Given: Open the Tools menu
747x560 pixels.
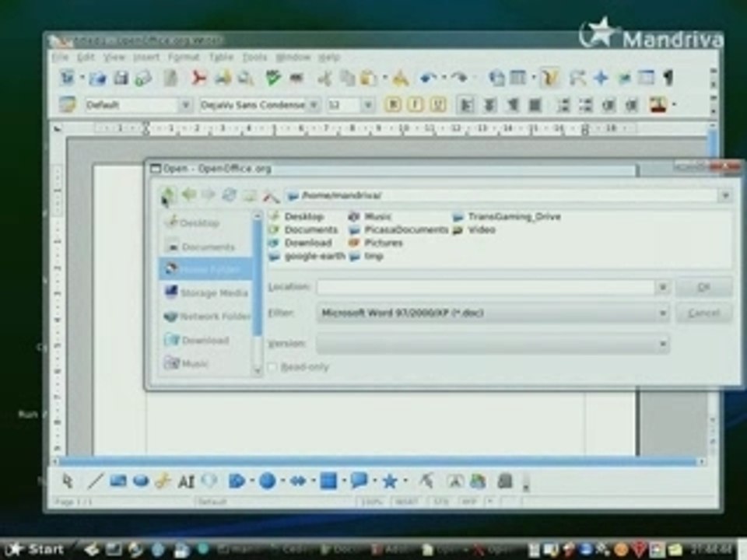Looking at the screenshot, I should click(255, 57).
